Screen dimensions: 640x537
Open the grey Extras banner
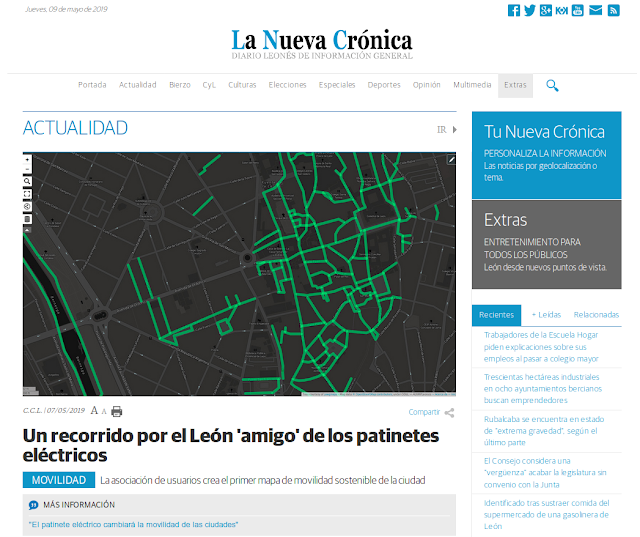click(547, 244)
